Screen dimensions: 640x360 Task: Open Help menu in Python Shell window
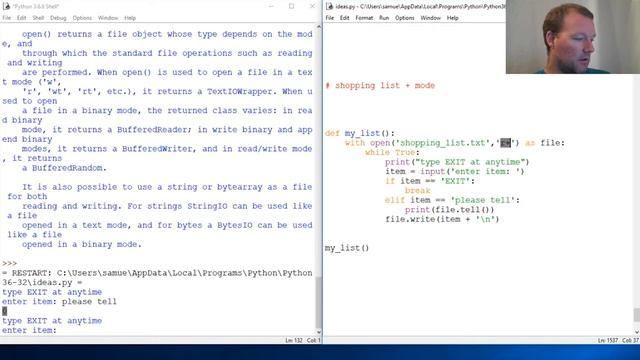tap(130, 18)
